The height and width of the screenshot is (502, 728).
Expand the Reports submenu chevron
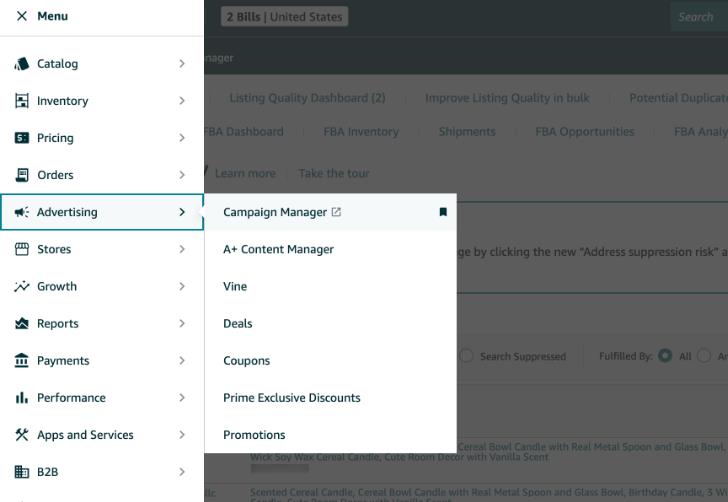[x=182, y=324]
